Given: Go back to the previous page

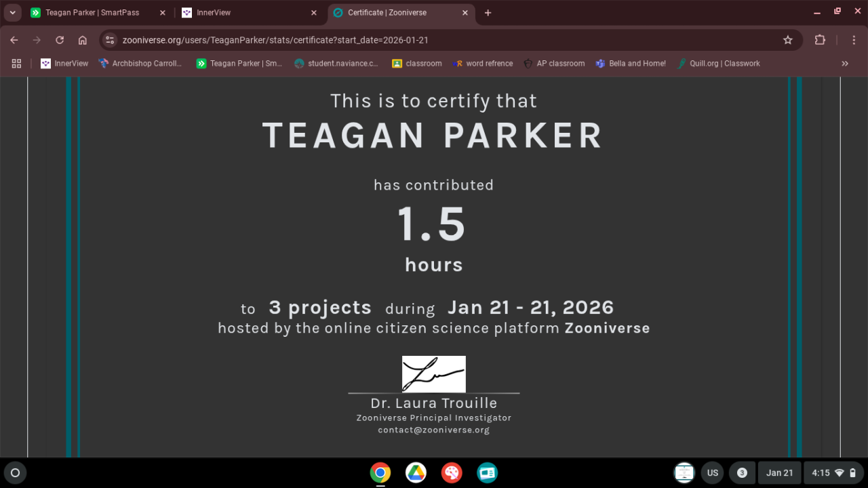Looking at the screenshot, I should point(14,40).
